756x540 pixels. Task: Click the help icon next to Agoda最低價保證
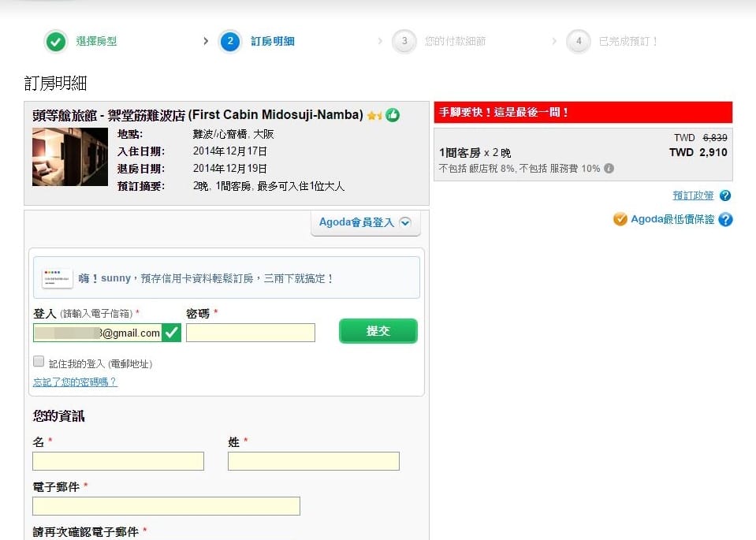725,220
